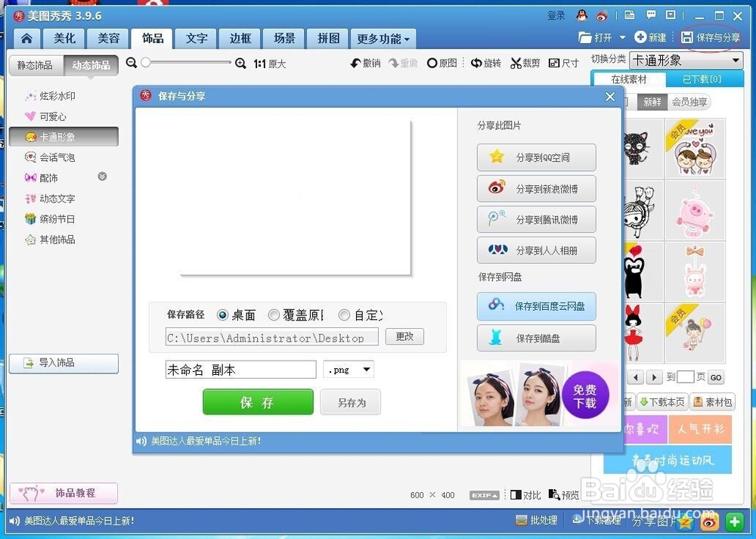Click the 未命名 副本 filename field

240,369
